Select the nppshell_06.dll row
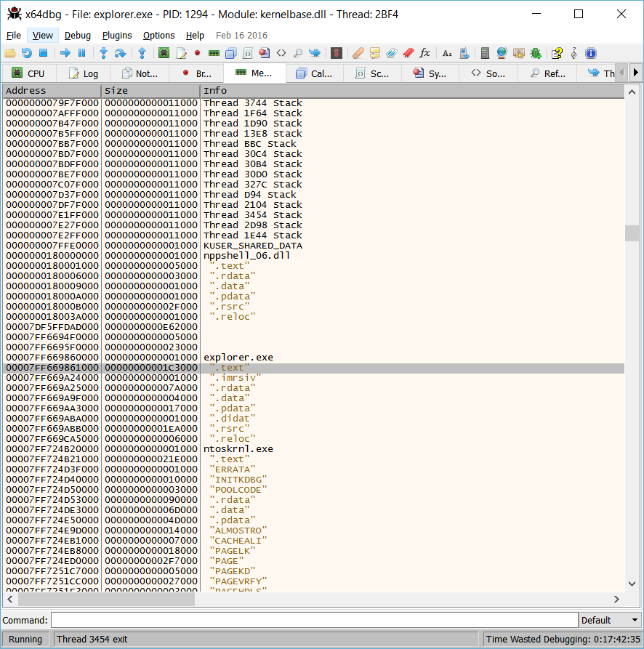This screenshot has height=649, width=644. tap(314, 255)
